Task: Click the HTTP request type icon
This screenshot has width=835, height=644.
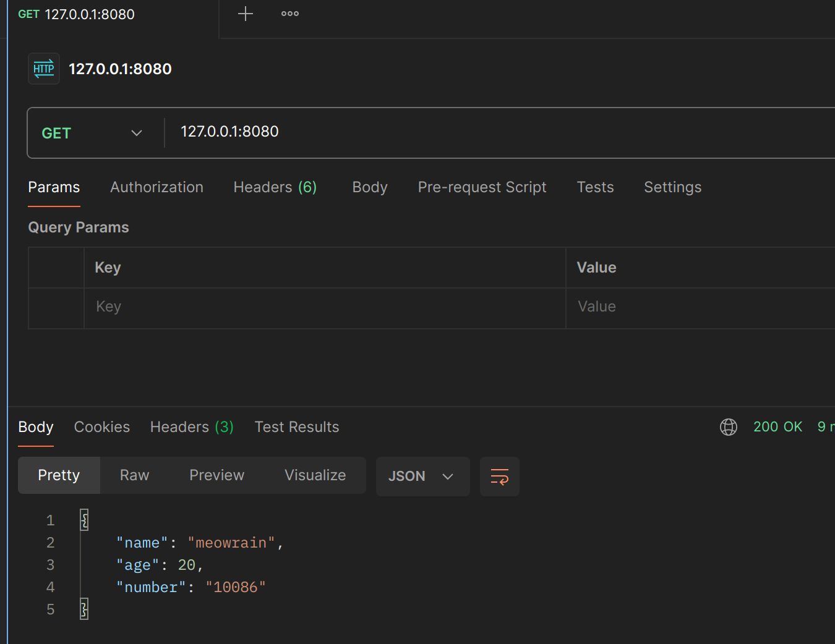Action: point(44,69)
